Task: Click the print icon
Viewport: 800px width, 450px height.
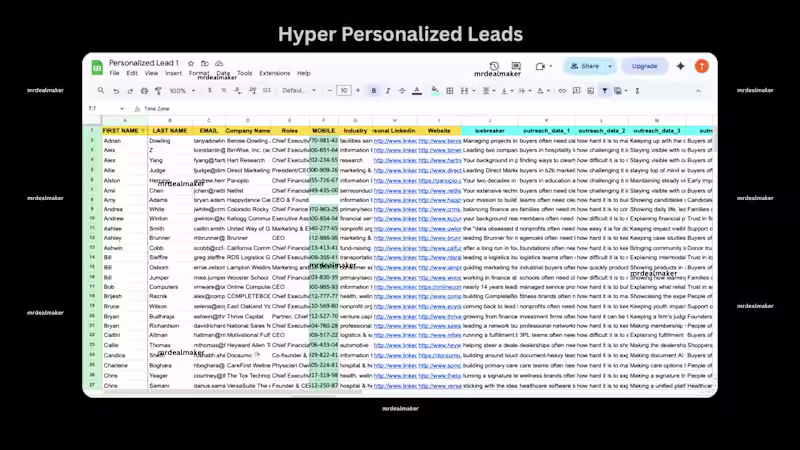Action: point(144,91)
